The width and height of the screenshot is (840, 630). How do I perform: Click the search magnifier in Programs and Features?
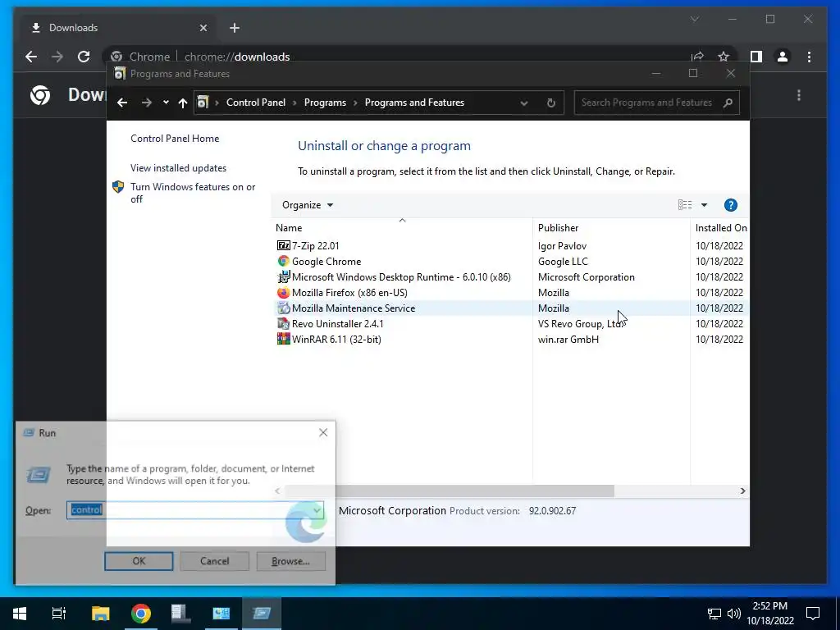pos(728,103)
